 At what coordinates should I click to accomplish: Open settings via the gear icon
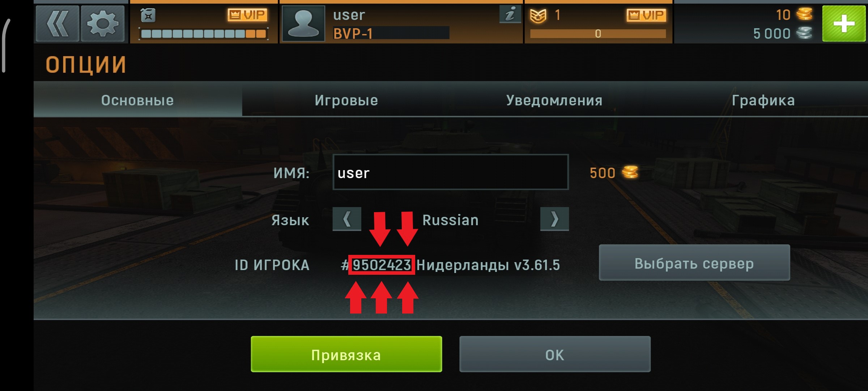tap(103, 24)
